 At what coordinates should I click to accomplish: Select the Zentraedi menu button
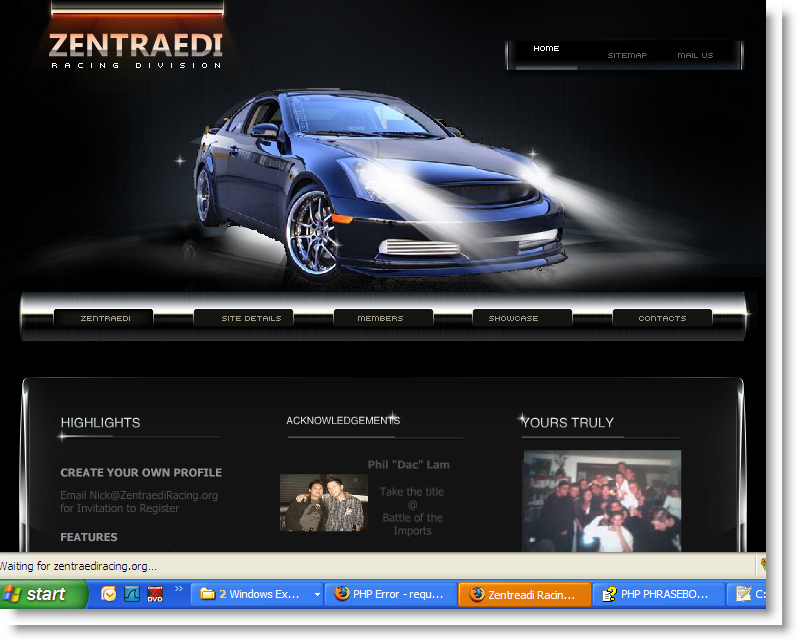click(x=105, y=318)
